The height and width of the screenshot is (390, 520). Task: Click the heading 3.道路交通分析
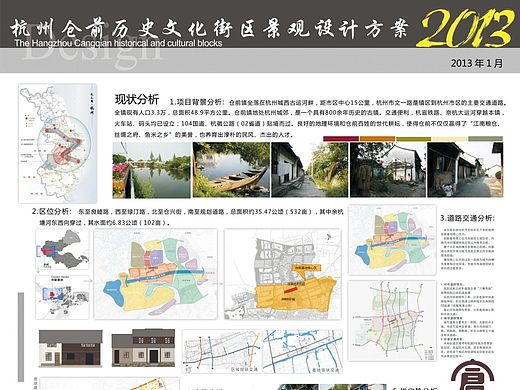(x=467, y=218)
